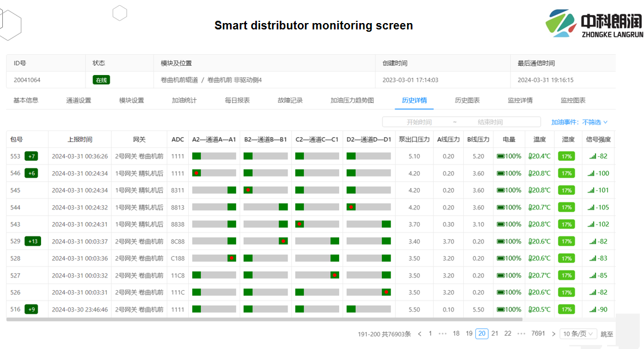Image resolution: width=644 pixels, height=349 pixels.
Task: Click the 在线 online status badge
Action: (102, 80)
